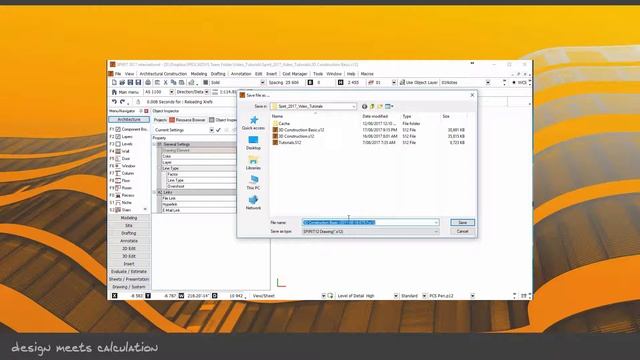Click the Evaluate / Estimate section button

[x=129, y=272]
